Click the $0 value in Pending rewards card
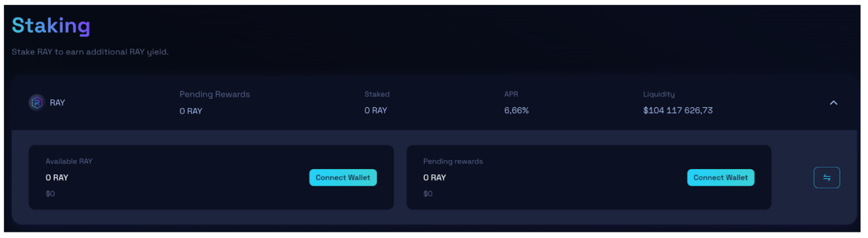868x238 pixels. click(x=428, y=194)
